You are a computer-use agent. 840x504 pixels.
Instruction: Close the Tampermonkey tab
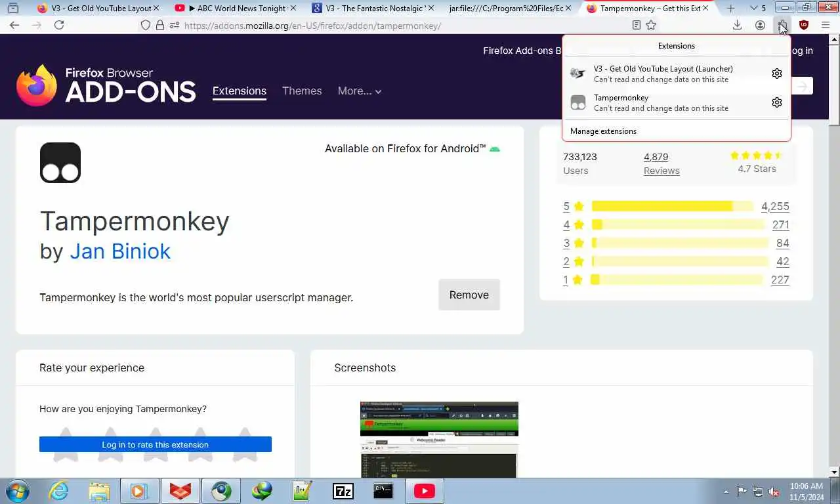point(705,9)
